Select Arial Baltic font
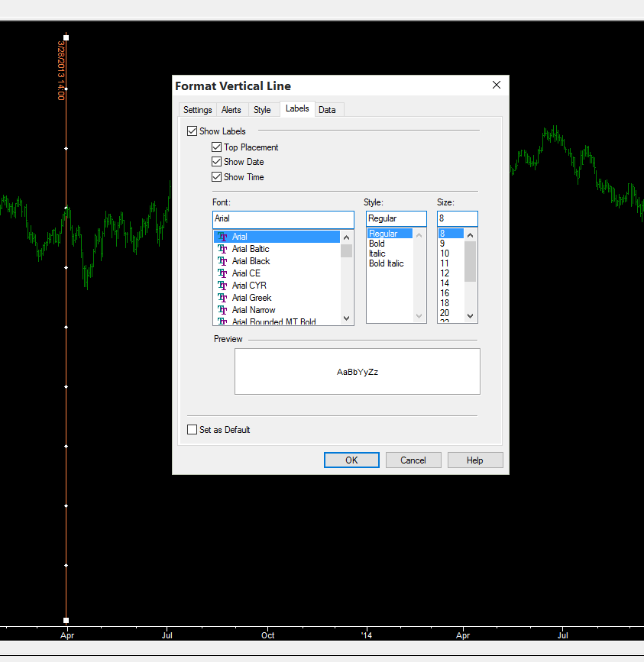Screen dimensions: 644x662 [x=277, y=249]
